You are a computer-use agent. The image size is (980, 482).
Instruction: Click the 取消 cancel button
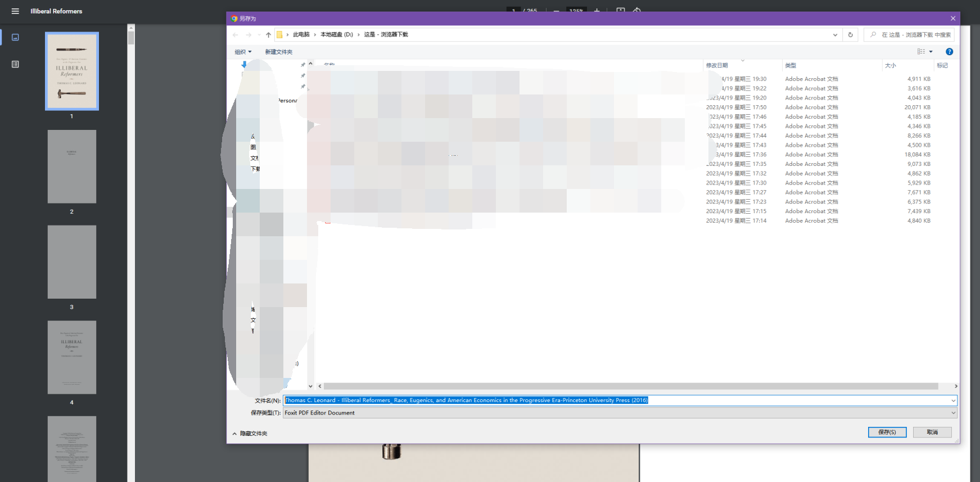coord(932,432)
